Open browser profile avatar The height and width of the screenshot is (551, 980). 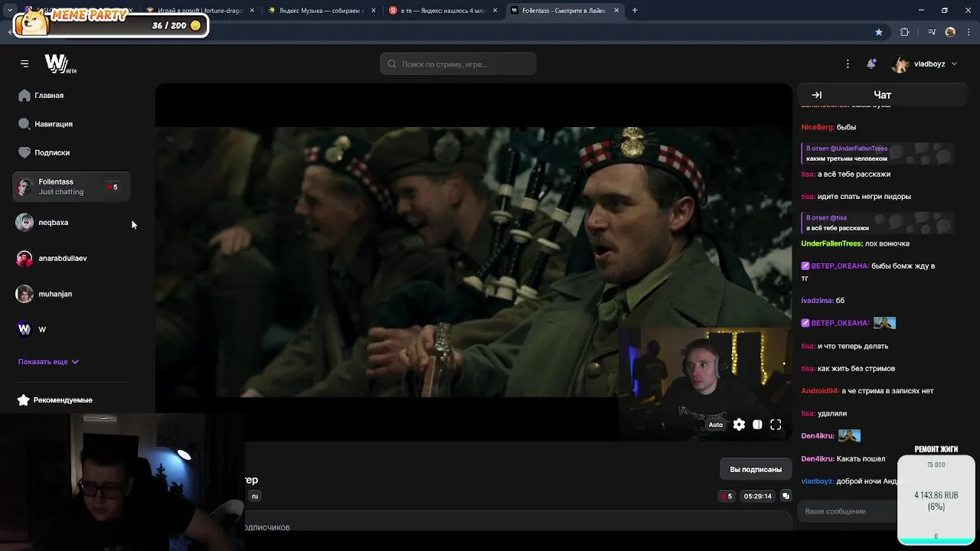click(x=950, y=32)
